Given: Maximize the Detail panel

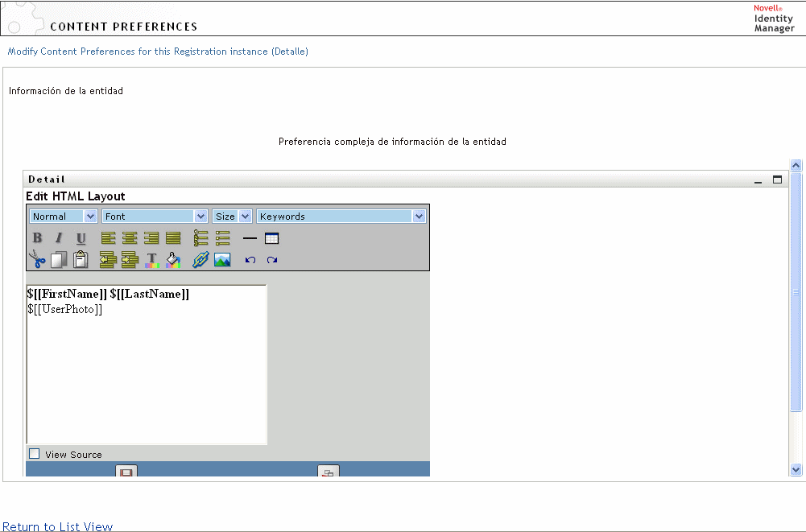Looking at the screenshot, I should pyautogui.click(x=777, y=179).
